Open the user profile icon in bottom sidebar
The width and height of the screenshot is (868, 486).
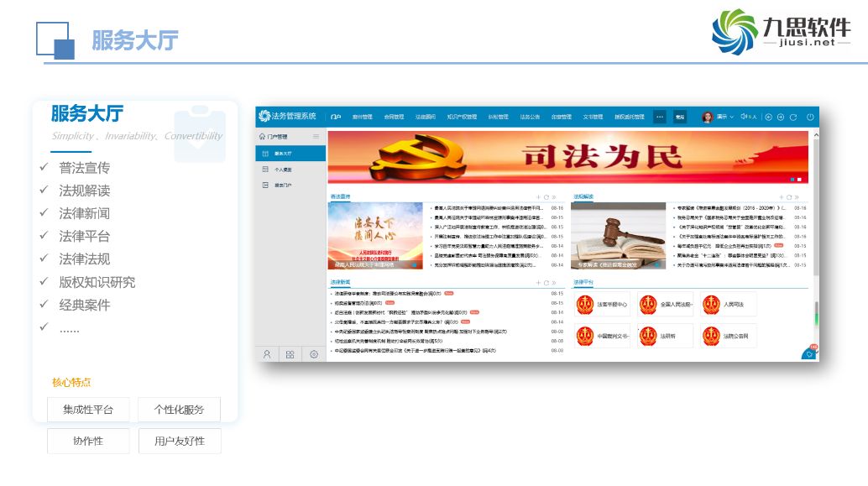click(x=267, y=354)
